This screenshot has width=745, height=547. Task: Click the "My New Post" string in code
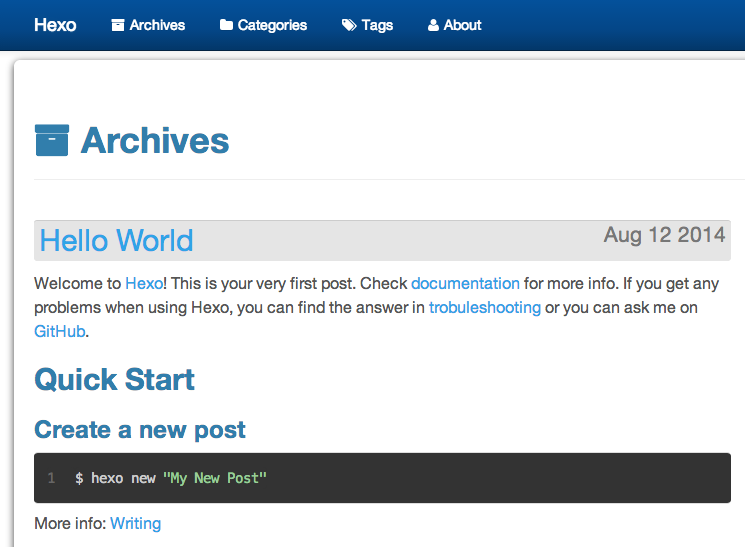coord(215,478)
